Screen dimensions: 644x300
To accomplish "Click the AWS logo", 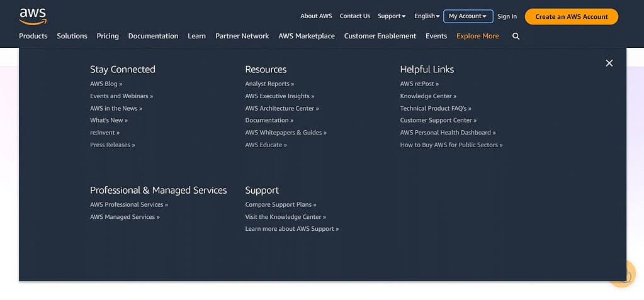I will [33, 17].
